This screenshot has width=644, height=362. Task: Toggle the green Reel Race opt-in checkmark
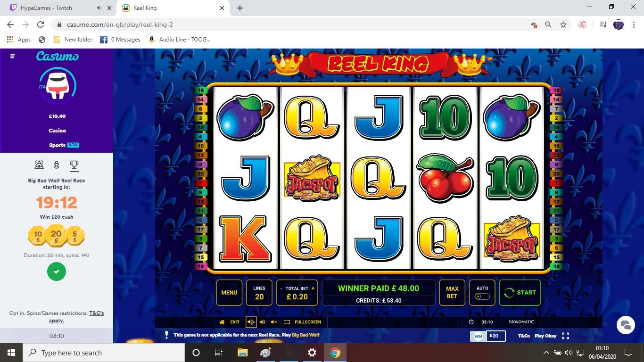[x=57, y=271]
